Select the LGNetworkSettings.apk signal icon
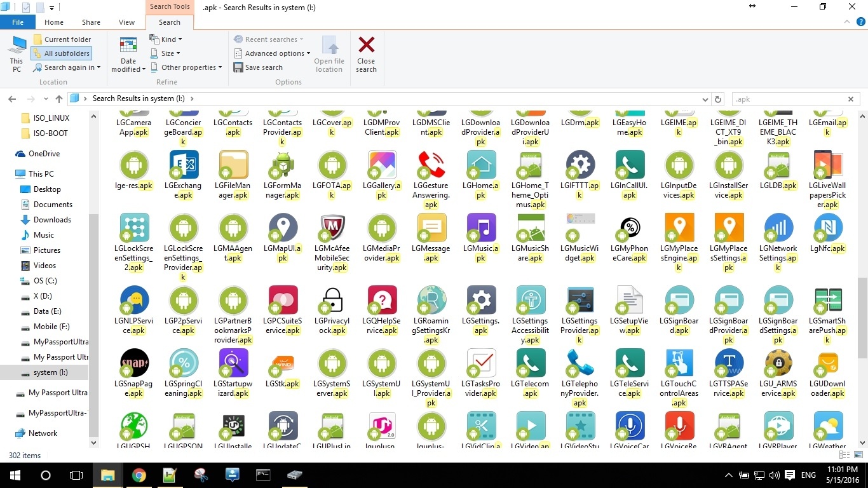The image size is (868, 488). tap(778, 228)
